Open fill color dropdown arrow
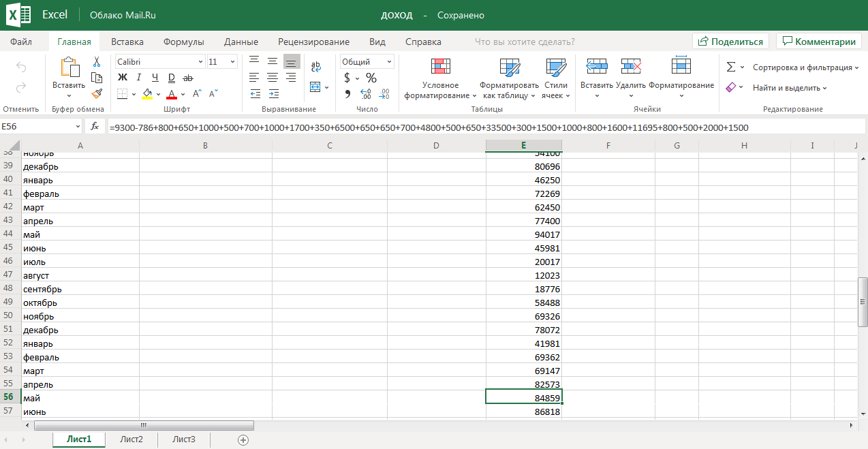 pos(159,94)
